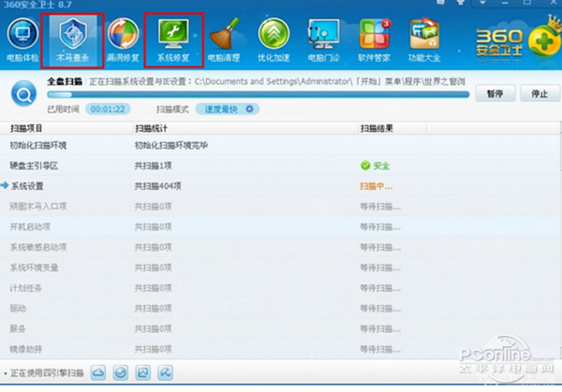This screenshot has width=562, height=392.
Task: Click elapsed time 00:01:22
Action: pos(108,109)
